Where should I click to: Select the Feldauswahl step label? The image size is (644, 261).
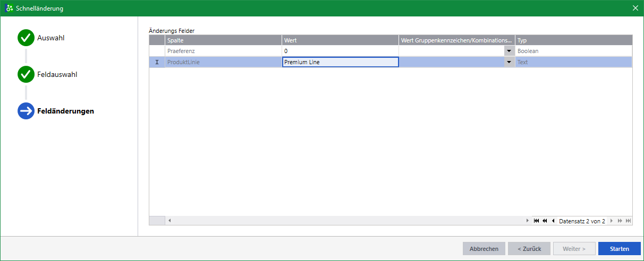pyautogui.click(x=57, y=75)
